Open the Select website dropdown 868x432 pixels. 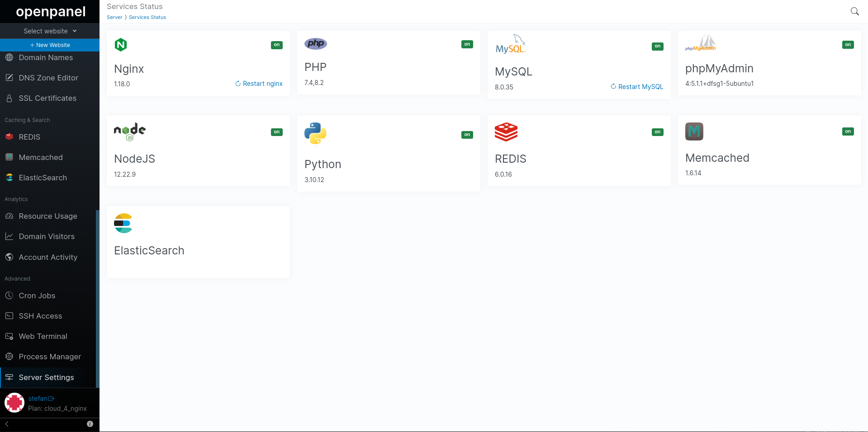tap(50, 31)
